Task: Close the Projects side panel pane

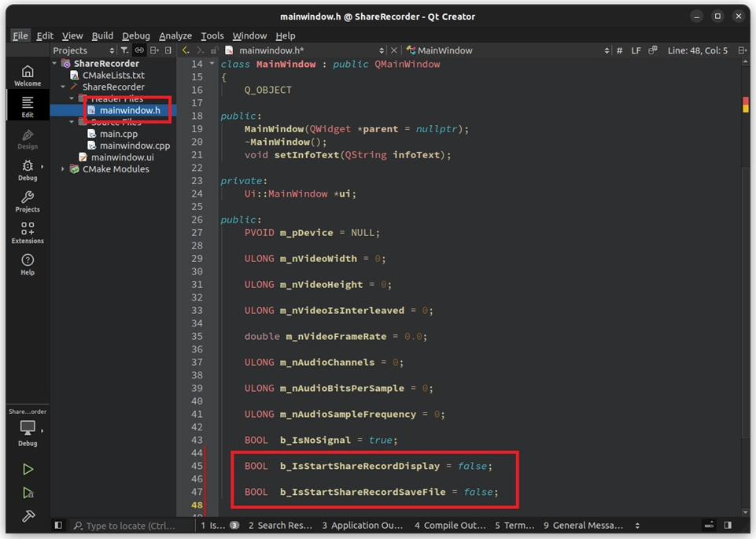Action: click(168, 50)
